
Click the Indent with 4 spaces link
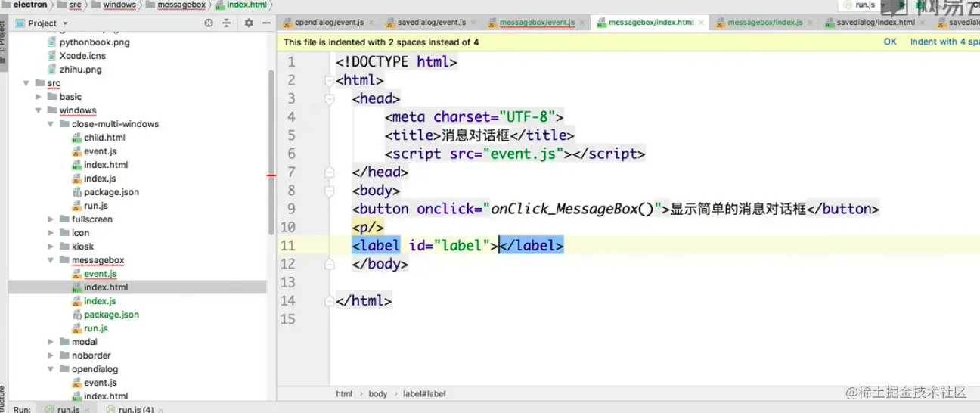(x=944, y=42)
